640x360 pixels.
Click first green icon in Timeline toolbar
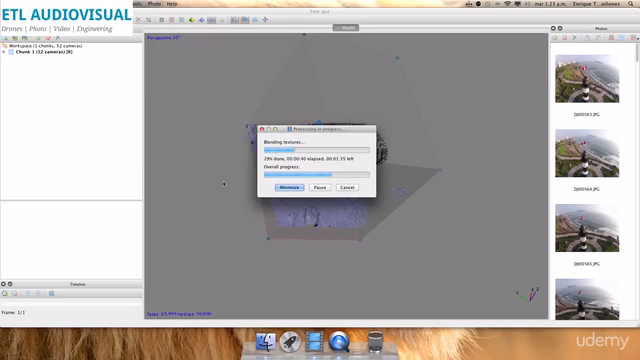pos(5,293)
